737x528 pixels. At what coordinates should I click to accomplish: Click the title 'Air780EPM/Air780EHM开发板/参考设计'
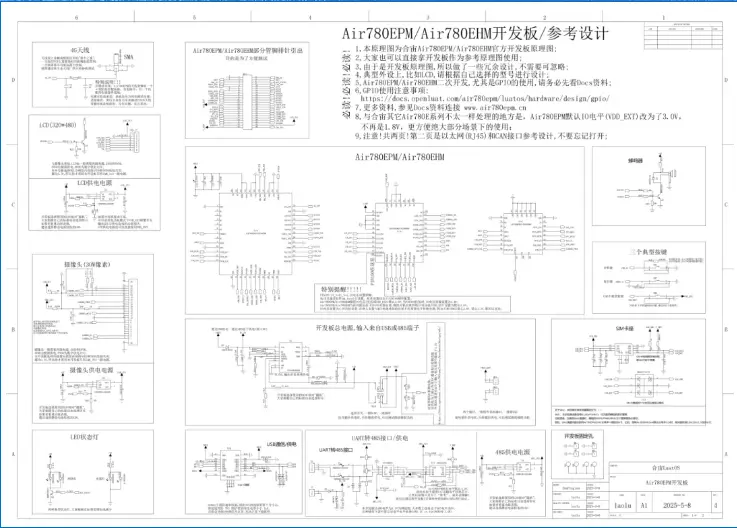(475, 33)
